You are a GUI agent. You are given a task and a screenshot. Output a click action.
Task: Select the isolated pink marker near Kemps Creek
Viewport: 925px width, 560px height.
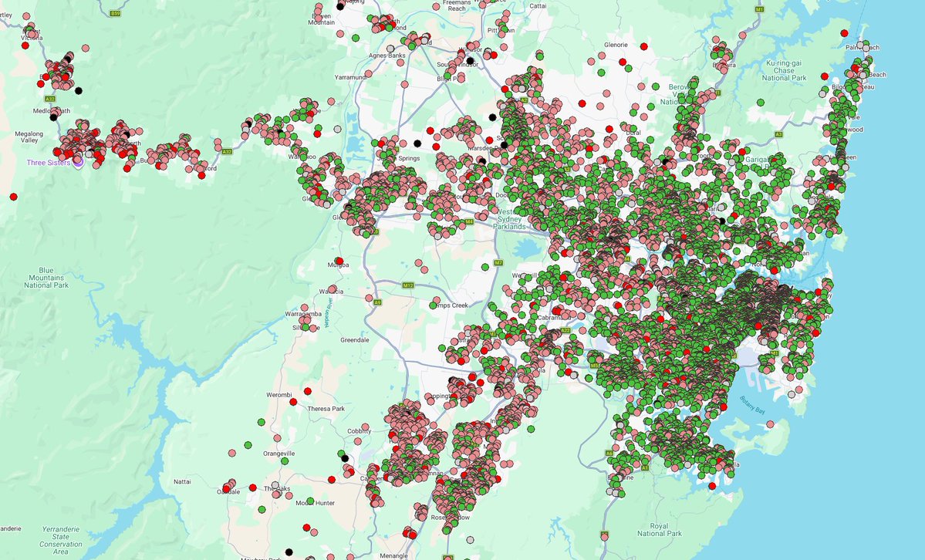point(437,300)
